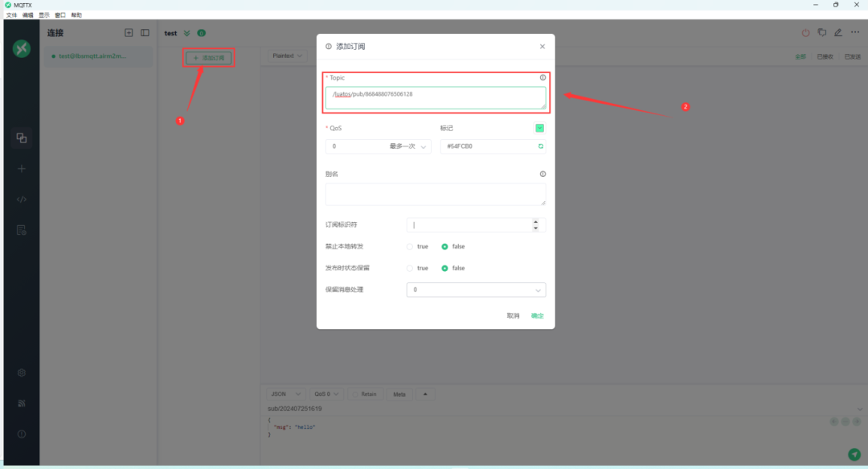This screenshot has height=469, width=868.
Task: Open the subscription feed icon in sidebar
Action: 22,404
